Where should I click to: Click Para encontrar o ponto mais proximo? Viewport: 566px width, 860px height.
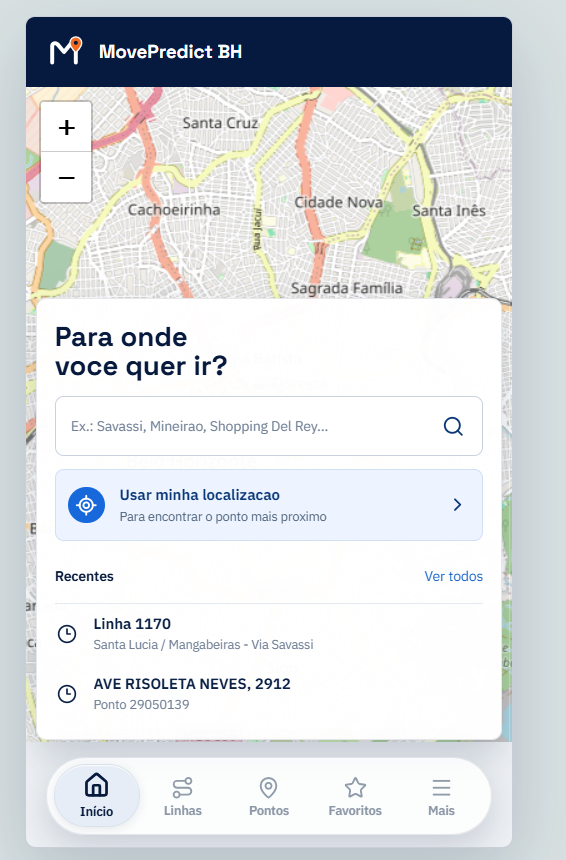pos(223,517)
